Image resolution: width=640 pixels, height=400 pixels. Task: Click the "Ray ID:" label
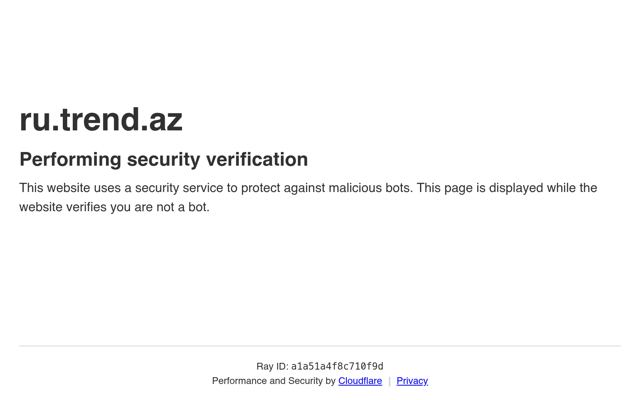pyautogui.click(x=272, y=366)
